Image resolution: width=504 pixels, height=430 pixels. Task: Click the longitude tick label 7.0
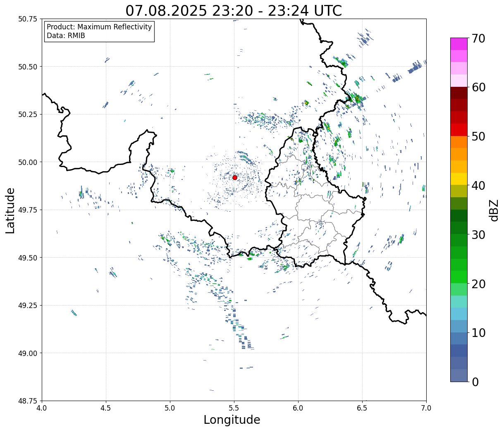[426, 408]
